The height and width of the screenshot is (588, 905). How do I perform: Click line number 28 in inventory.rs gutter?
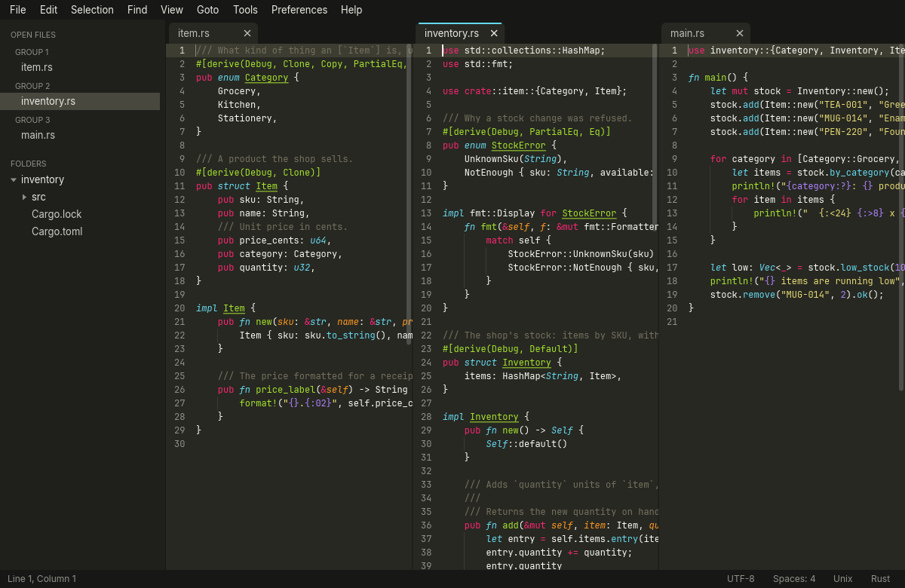[426, 417]
